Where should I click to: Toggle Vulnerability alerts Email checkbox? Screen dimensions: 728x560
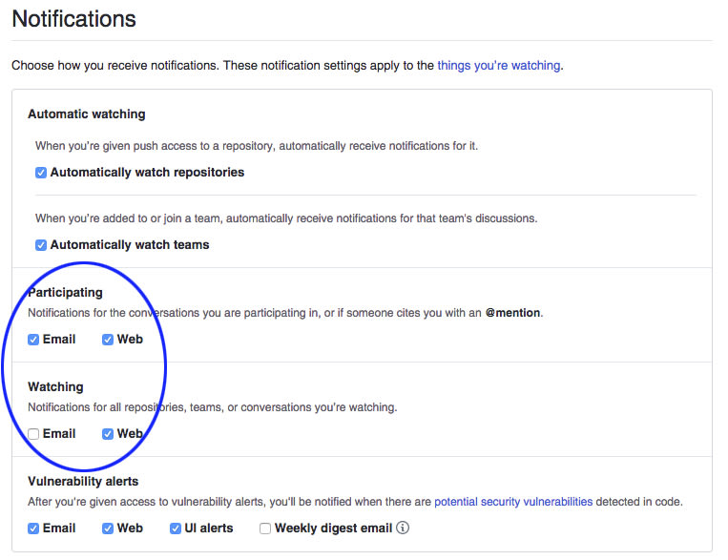click(33, 529)
